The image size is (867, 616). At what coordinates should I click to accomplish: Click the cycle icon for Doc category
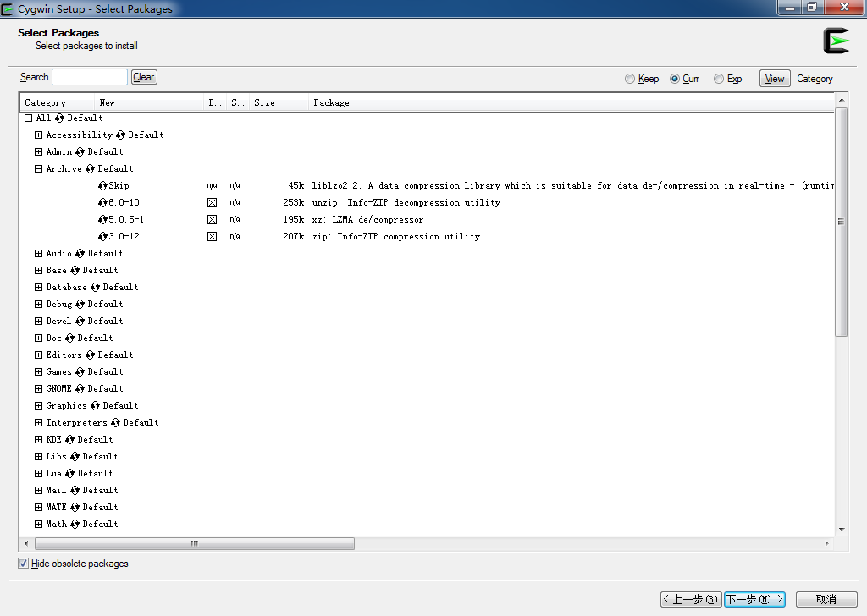click(x=69, y=338)
